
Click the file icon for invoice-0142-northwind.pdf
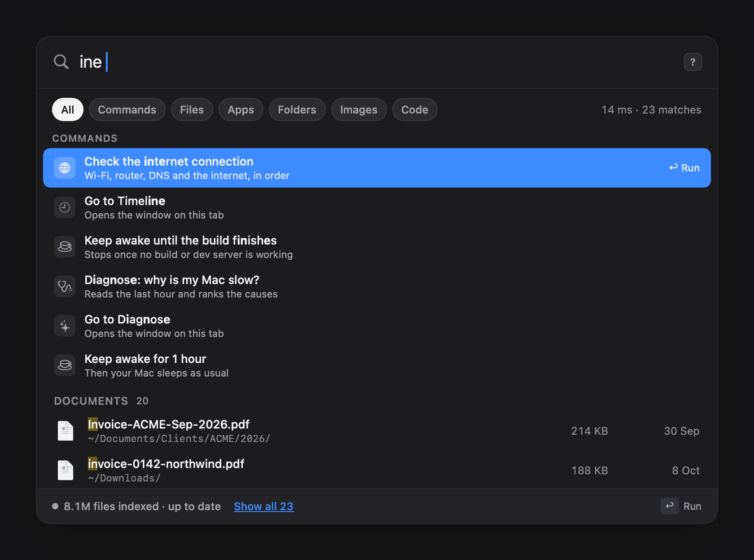click(66, 470)
